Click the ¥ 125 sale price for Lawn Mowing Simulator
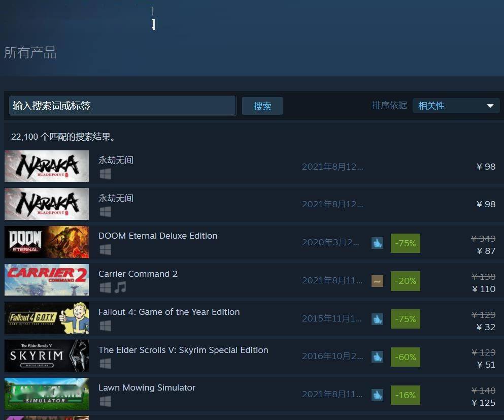This screenshot has height=420, width=504. click(x=483, y=403)
